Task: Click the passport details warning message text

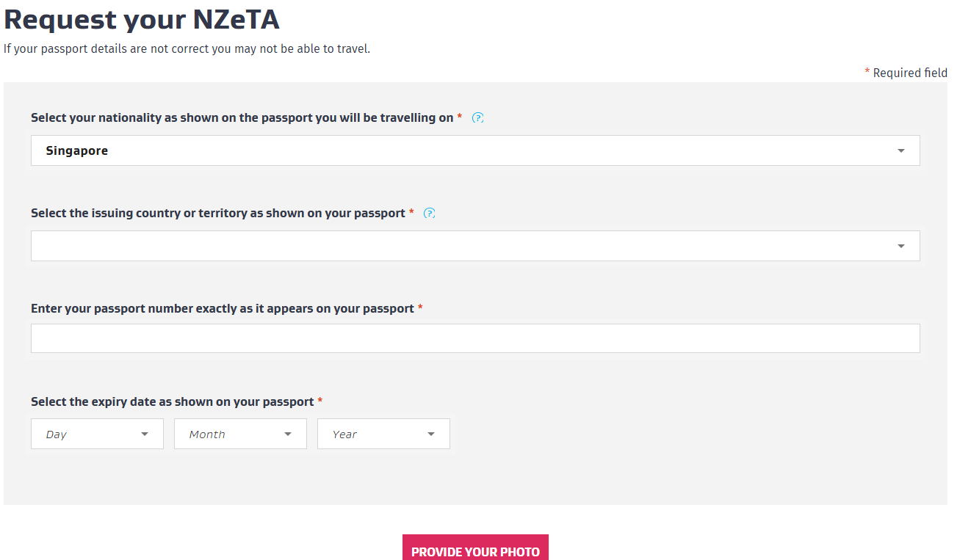Action: tap(187, 48)
